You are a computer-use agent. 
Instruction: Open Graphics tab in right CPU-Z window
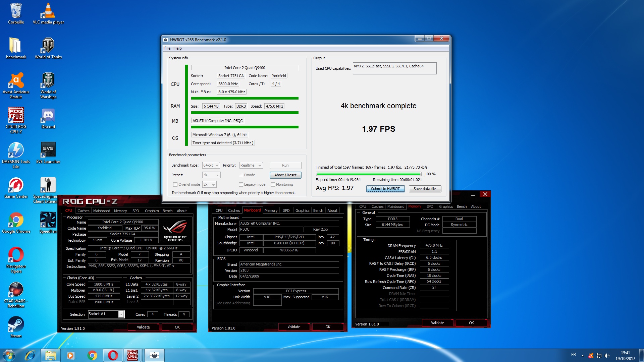pos(446,206)
